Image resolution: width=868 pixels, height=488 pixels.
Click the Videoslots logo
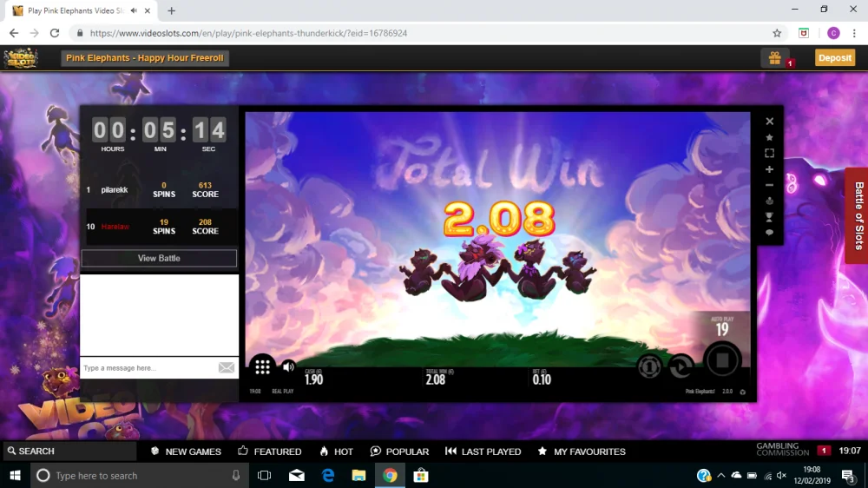21,57
